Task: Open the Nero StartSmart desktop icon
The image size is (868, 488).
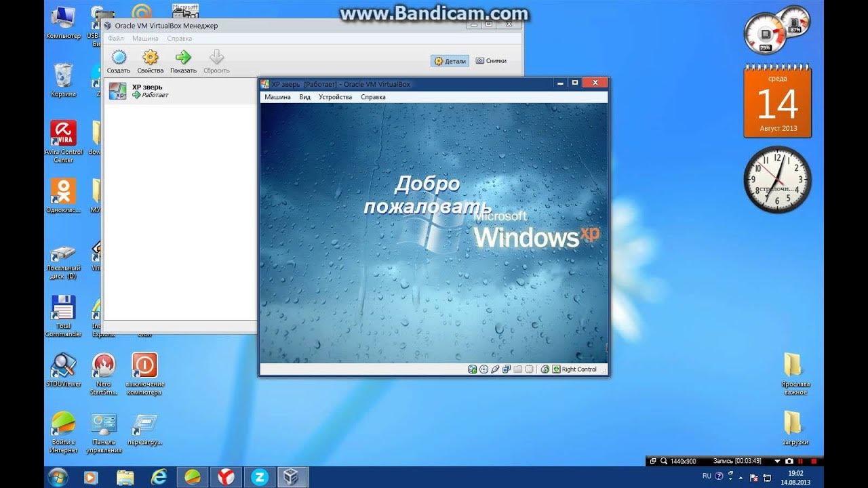Action: 104,374
